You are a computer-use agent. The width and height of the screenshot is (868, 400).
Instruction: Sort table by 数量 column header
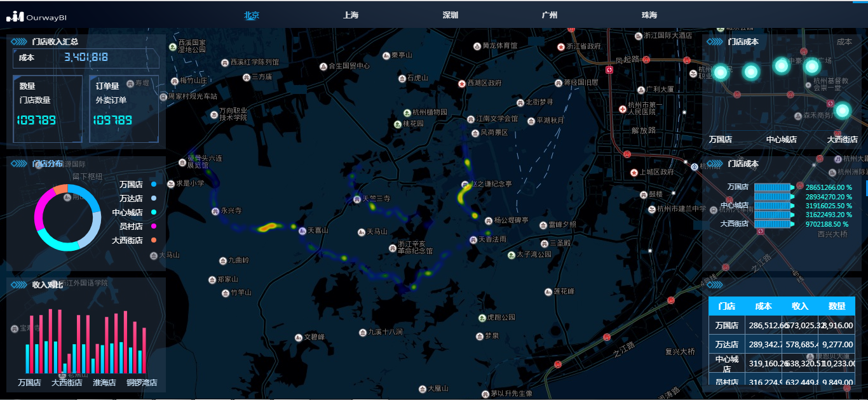[x=837, y=306]
